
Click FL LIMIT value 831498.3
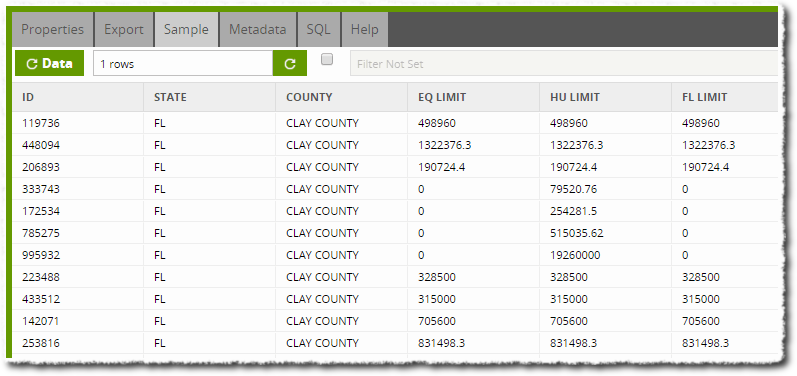tap(706, 343)
